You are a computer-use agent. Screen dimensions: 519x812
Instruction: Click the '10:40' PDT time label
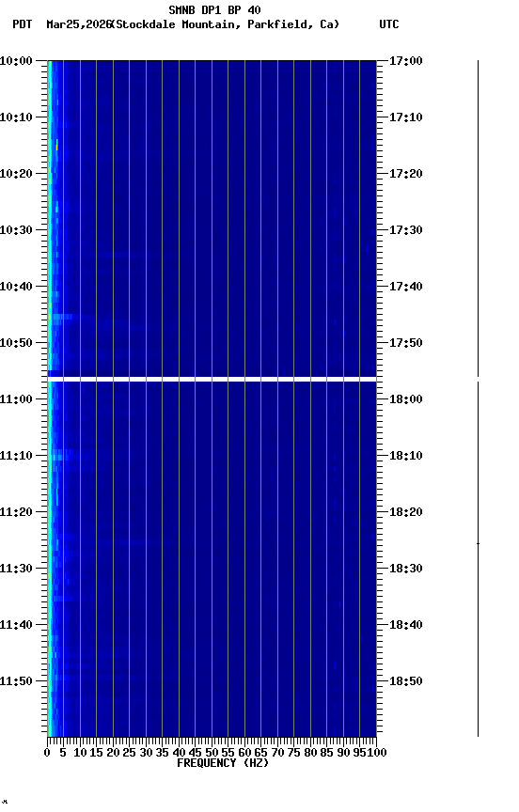(16, 287)
